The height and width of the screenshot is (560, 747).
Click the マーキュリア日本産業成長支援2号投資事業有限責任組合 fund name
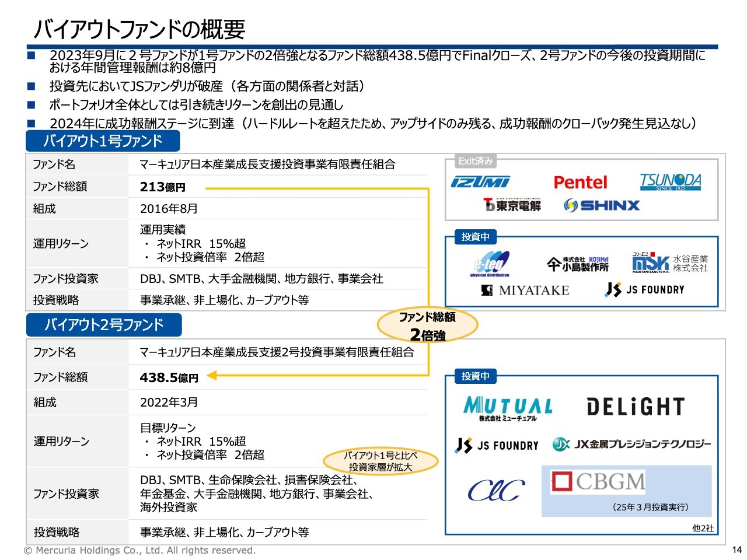pos(277,352)
